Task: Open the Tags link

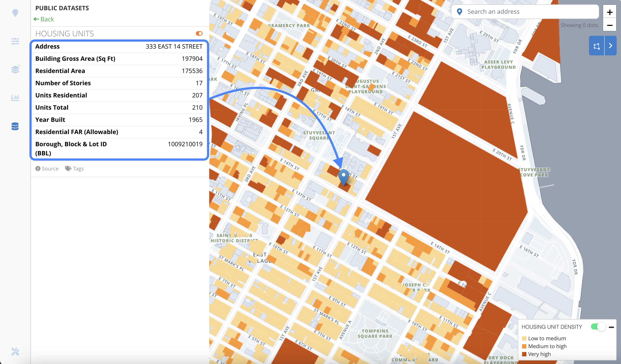Action: click(x=75, y=168)
